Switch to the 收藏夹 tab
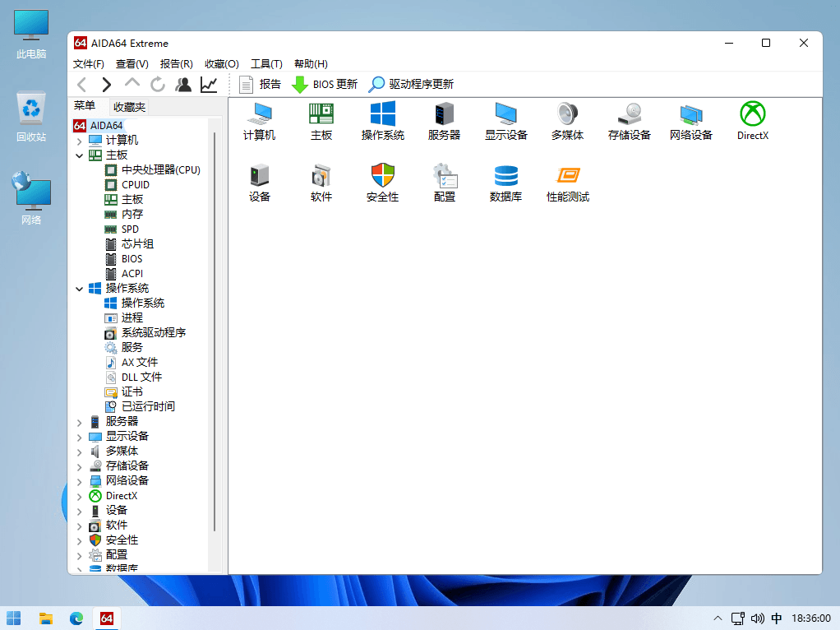This screenshot has width=840, height=630. coord(129,107)
